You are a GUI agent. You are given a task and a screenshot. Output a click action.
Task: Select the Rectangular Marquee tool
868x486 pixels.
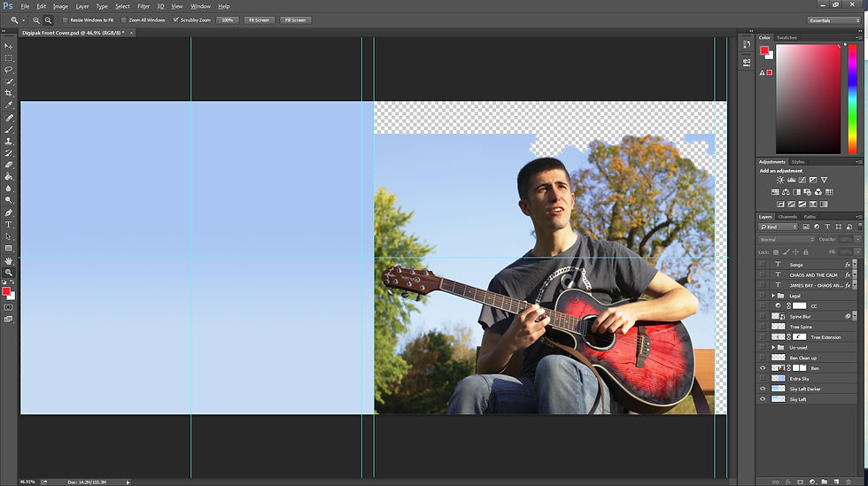point(8,58)
